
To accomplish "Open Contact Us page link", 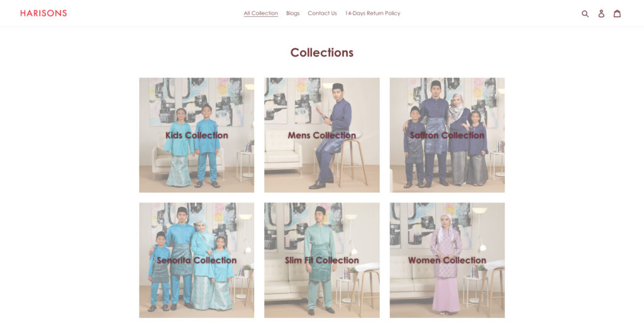I will (322, 13).
